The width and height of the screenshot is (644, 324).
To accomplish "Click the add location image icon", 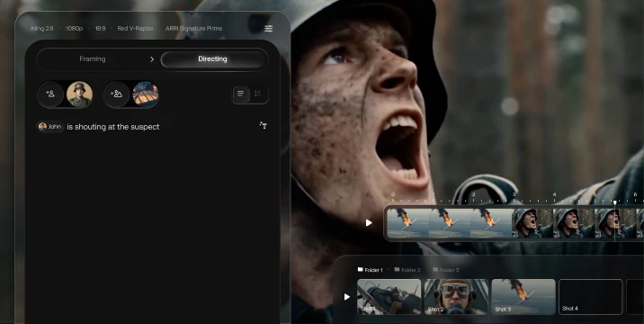I will click(x=116, y=94).
